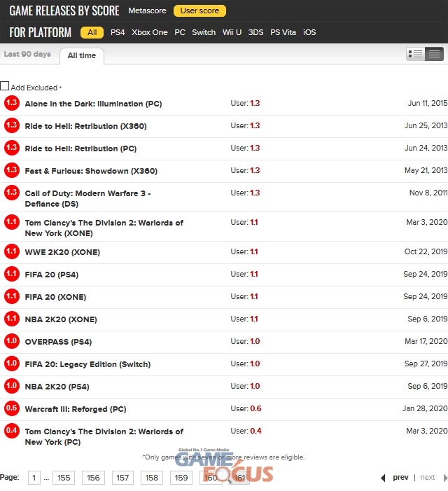Go to page 160
This screenshot has width=448, height=491.
point(211,478)
